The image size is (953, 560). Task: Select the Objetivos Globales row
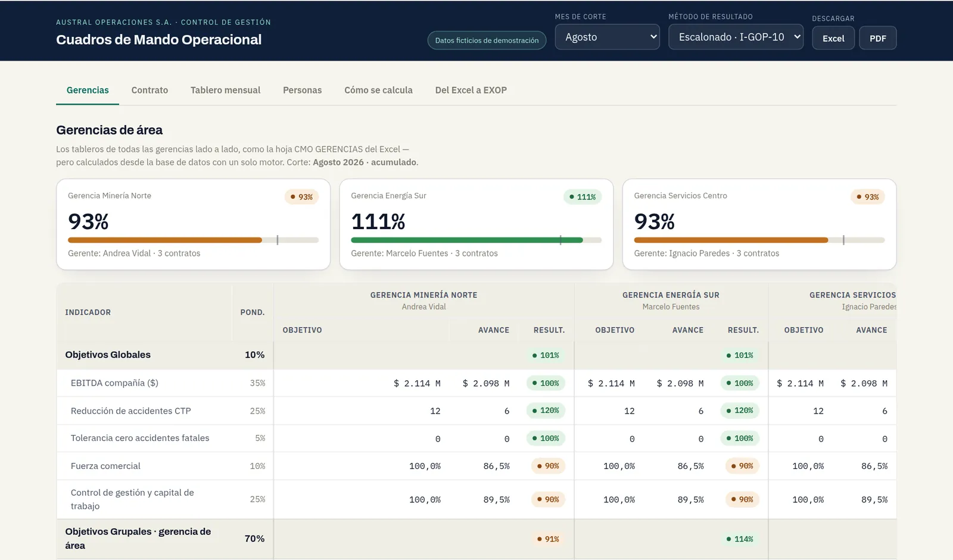tap(476, 355)
